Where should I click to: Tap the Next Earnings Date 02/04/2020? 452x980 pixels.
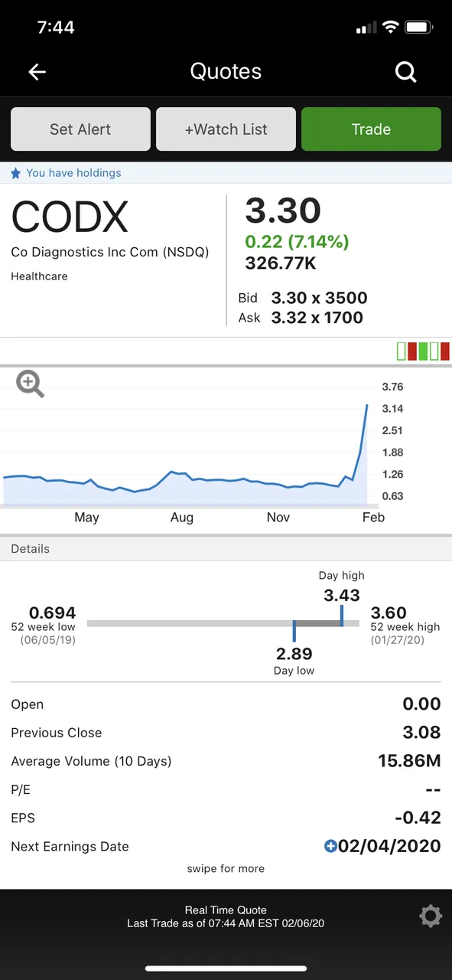[x=389, y=846]
